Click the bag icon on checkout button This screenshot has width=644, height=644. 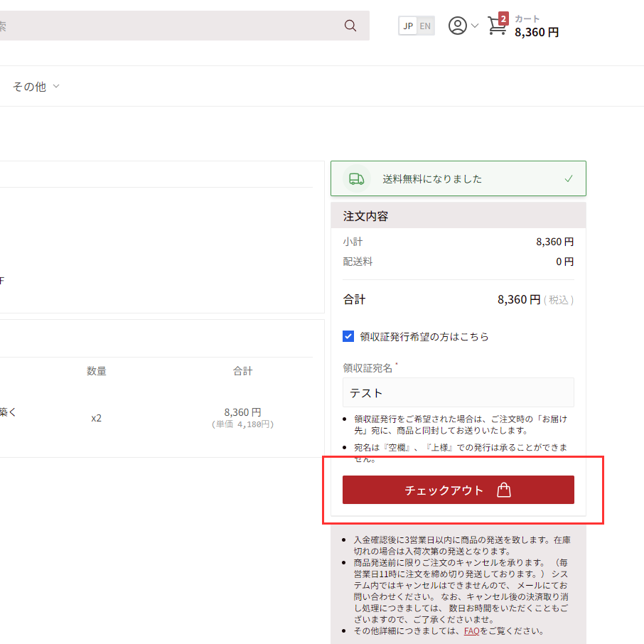[503, 490]
